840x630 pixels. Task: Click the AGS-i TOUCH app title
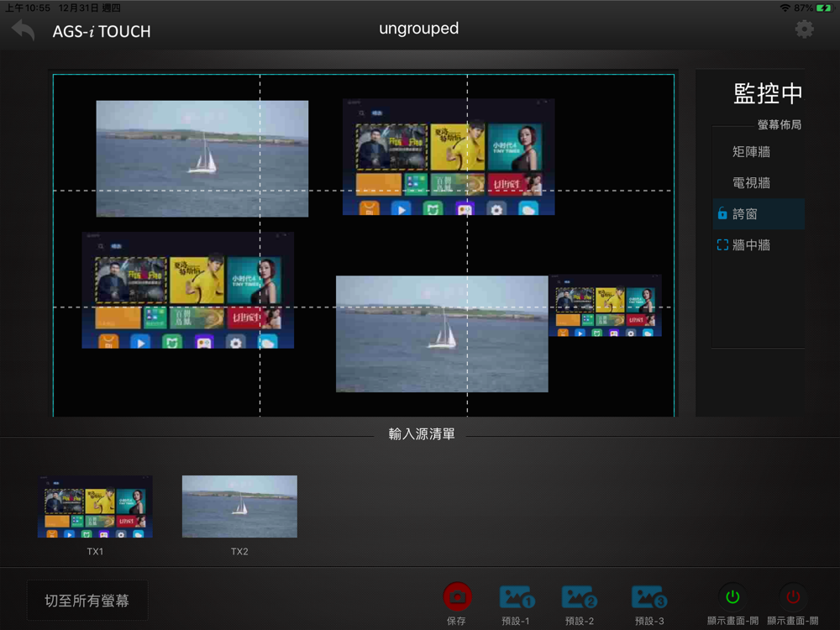tap(102, 32)
